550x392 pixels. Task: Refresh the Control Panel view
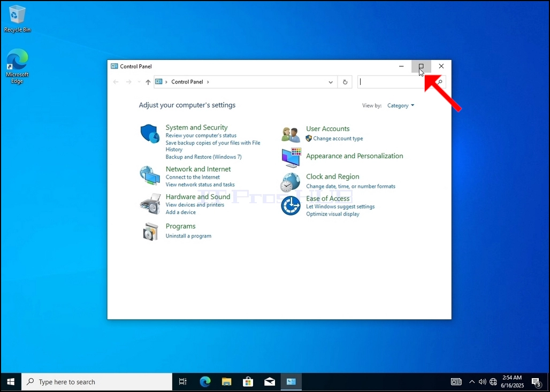point(345,82)
